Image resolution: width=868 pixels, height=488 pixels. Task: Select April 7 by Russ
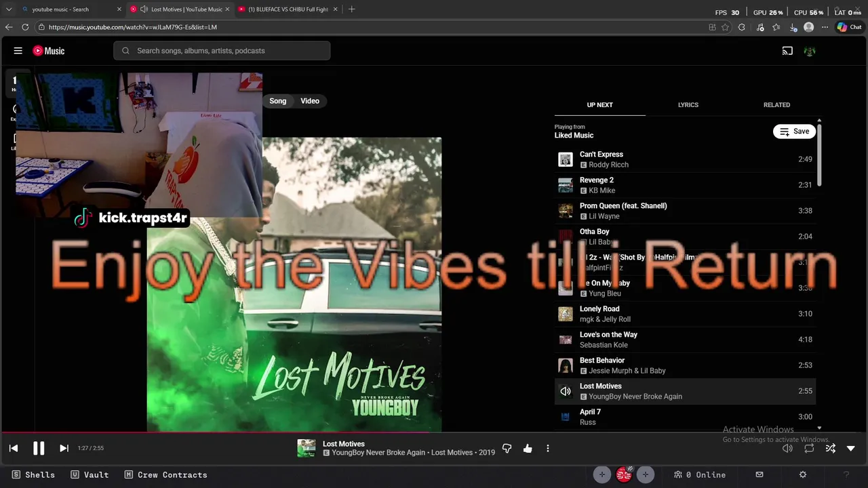pyautogui.click(x=685, y=417)
